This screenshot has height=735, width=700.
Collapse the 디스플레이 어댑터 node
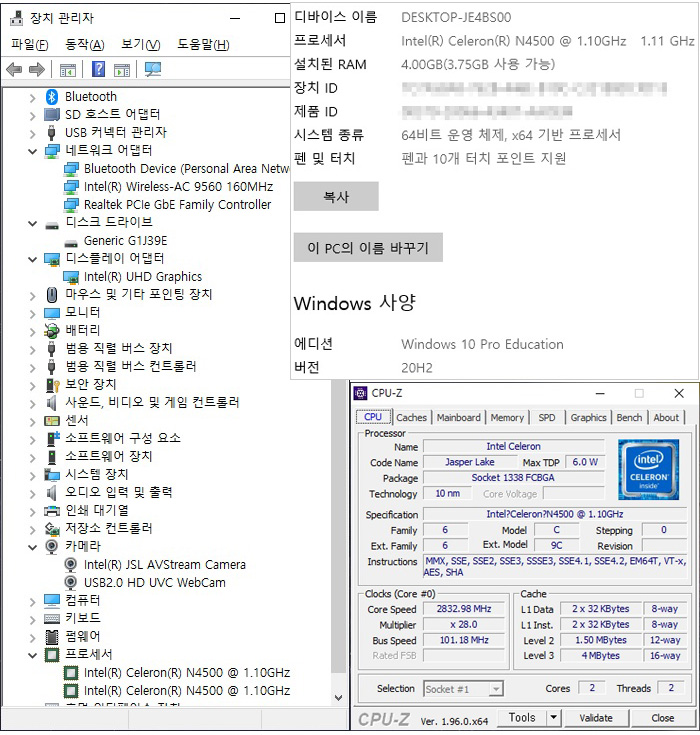click(32, 259)
